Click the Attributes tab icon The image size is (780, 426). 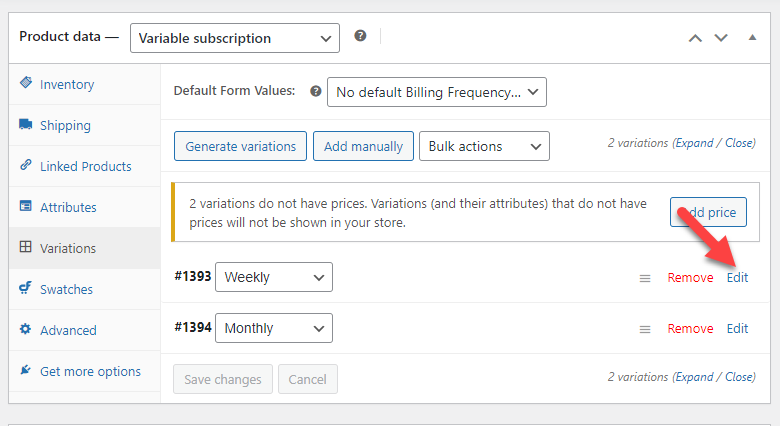(25, 207)
